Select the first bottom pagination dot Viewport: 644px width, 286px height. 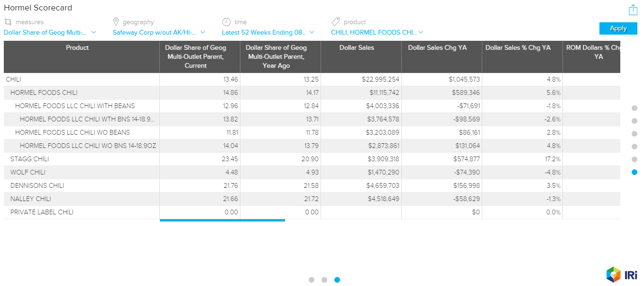(312, 280)
